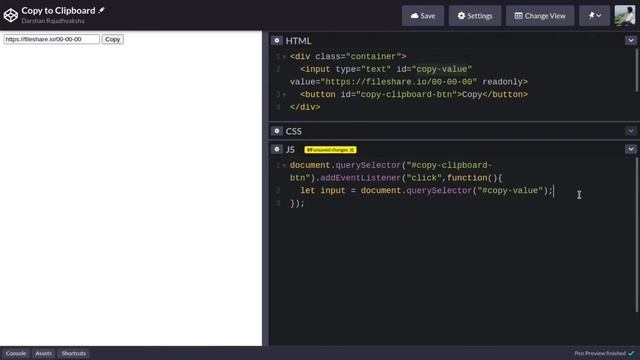640x360 pixels.
Task: Focus the fileshare URL input field
Action: (x=51, y=39)
